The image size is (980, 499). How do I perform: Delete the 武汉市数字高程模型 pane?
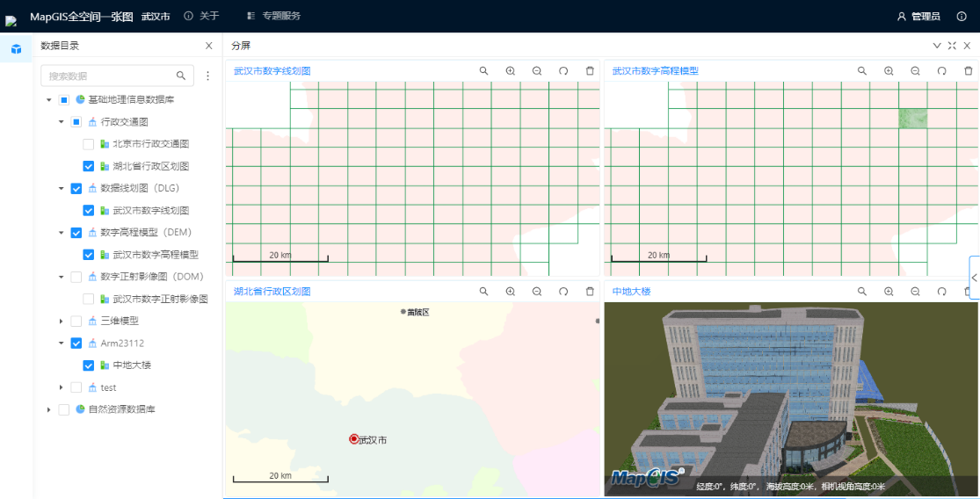point(969,71)
